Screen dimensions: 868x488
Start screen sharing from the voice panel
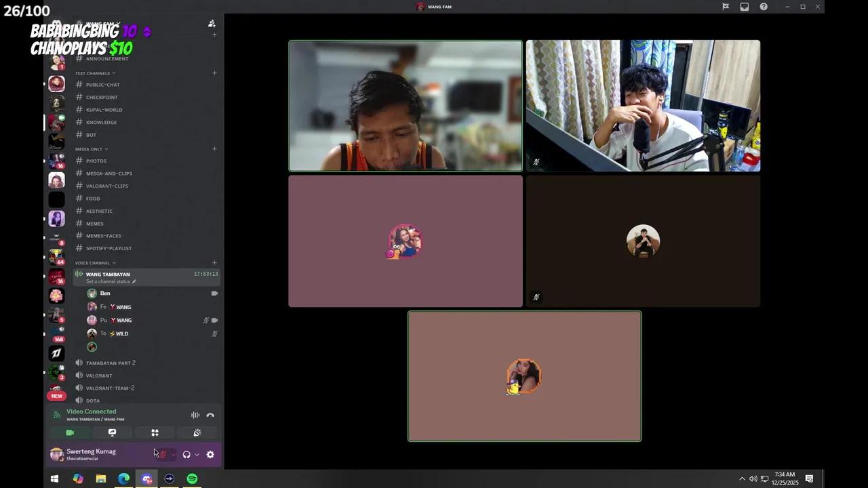coord(112,432)
